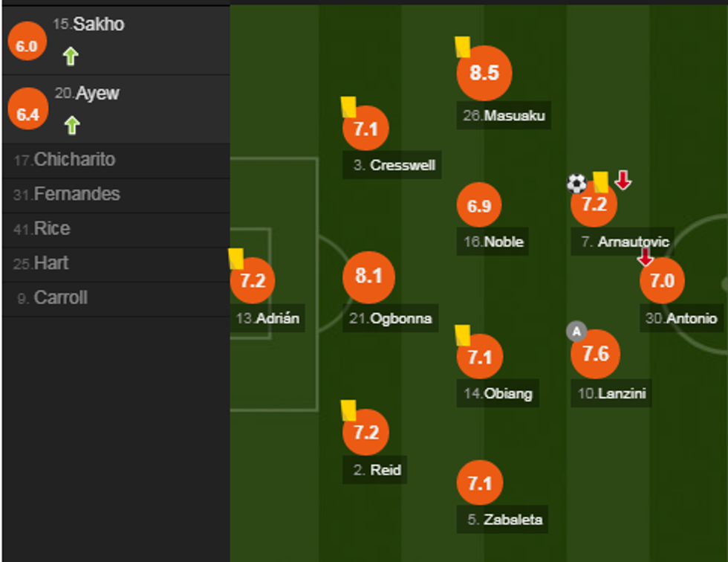Click Carroll in the substitutes list
The width and height of the screenshot is (728, 562).
click(61, 298)
